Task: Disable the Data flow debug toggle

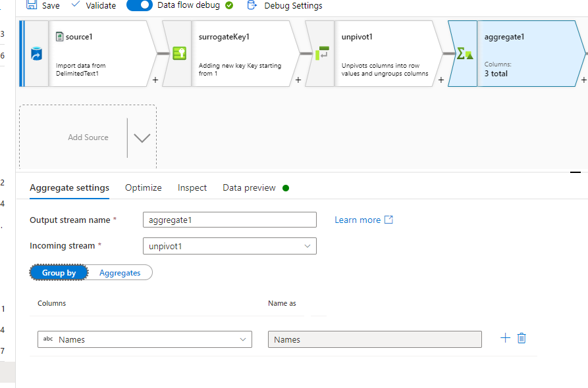Action: tap(139, 5)
